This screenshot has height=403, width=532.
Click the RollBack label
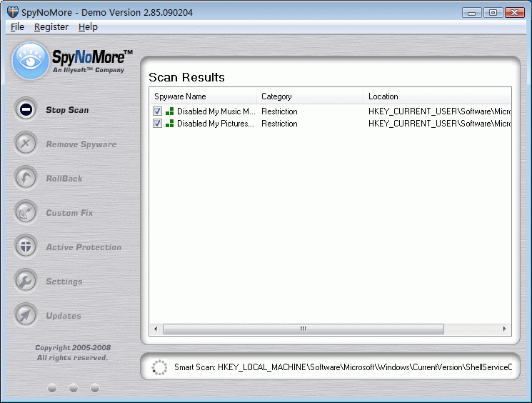click(x=64, y=179)
